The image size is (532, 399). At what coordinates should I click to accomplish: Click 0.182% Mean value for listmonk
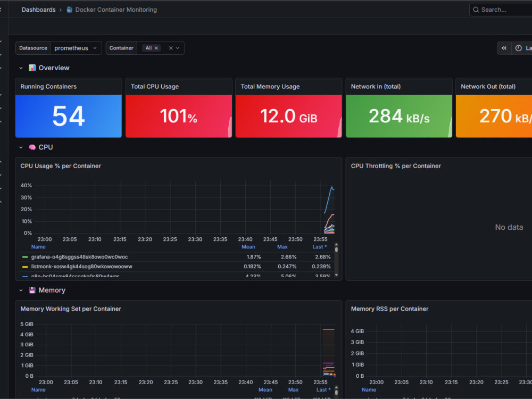point(252,267)
